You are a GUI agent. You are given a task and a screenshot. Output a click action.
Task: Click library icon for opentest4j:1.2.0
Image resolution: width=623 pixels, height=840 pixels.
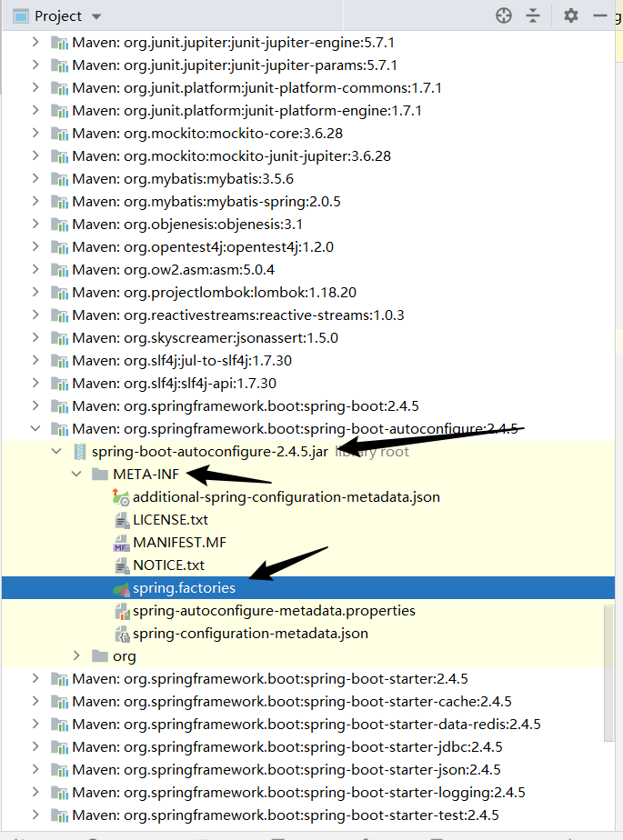coord(59,247)
